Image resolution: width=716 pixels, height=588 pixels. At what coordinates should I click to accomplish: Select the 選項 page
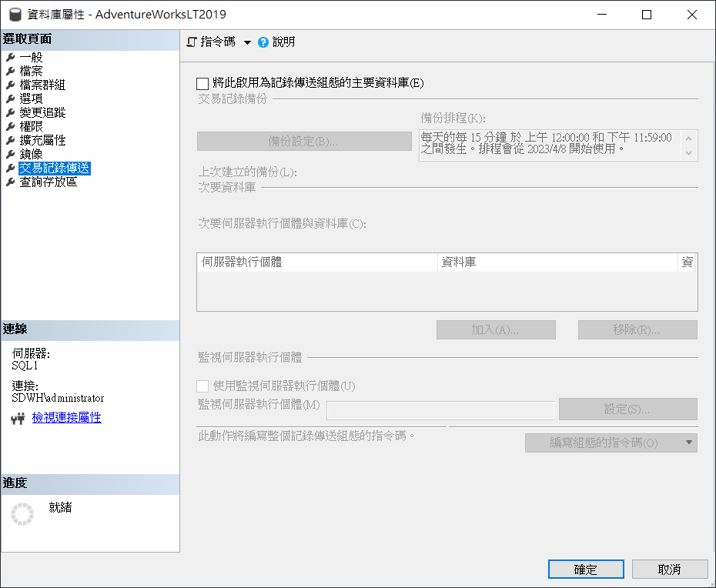pyautogui.click(x=32, y=99)
